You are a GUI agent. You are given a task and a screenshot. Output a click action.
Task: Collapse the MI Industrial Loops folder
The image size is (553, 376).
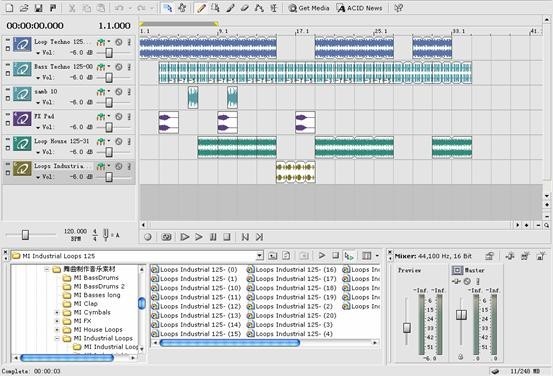pos(57,339)
